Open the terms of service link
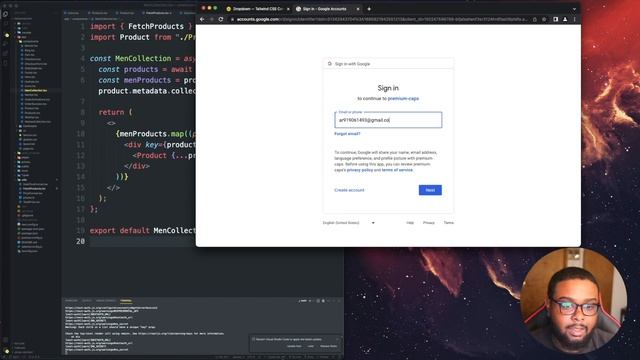The width and height of the screenshot is (640, 360). 397,170
